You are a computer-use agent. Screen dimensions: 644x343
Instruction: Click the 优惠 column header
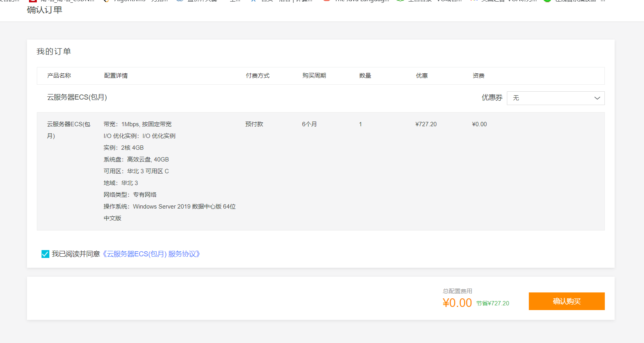pyautogui.click(x=422, y=76)
